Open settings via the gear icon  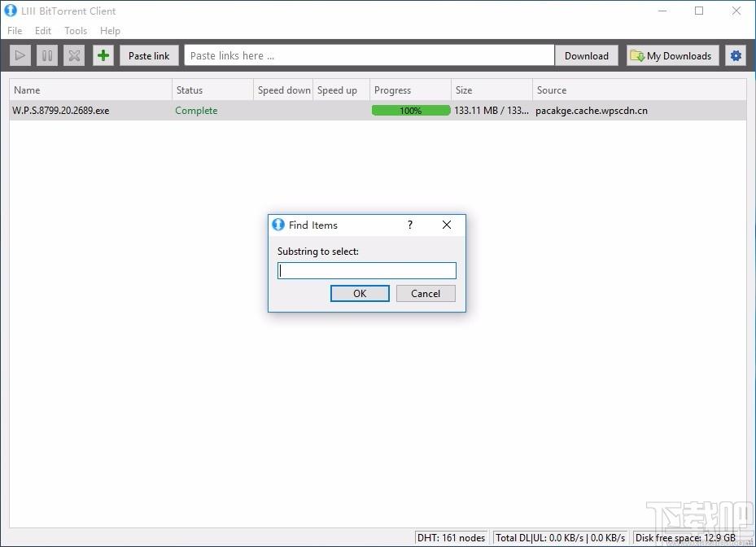point(736,55)
